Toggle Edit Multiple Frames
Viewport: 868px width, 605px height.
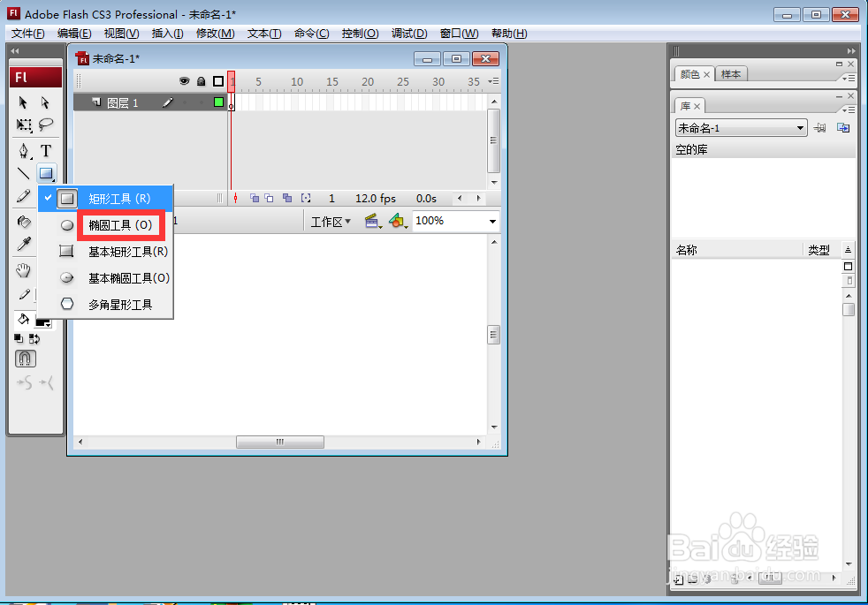287,198
